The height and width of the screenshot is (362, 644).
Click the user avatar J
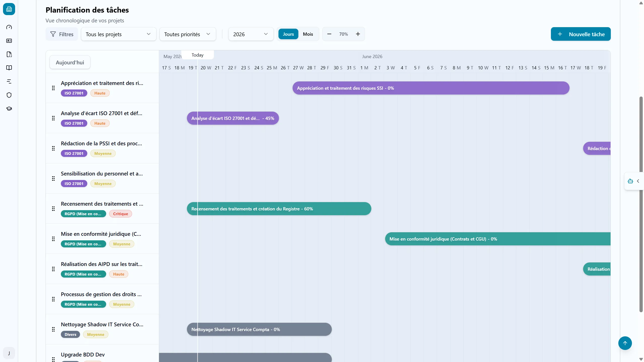9,353
